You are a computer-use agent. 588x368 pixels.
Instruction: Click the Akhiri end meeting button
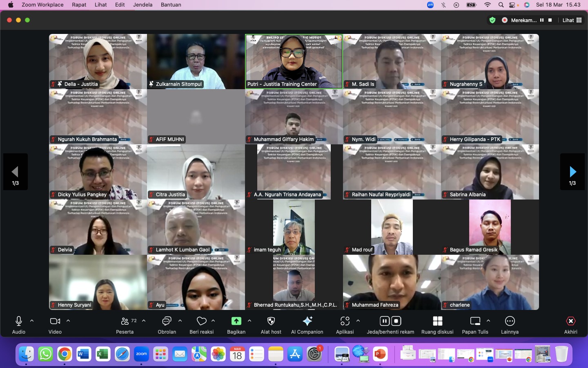pos(570,321)
